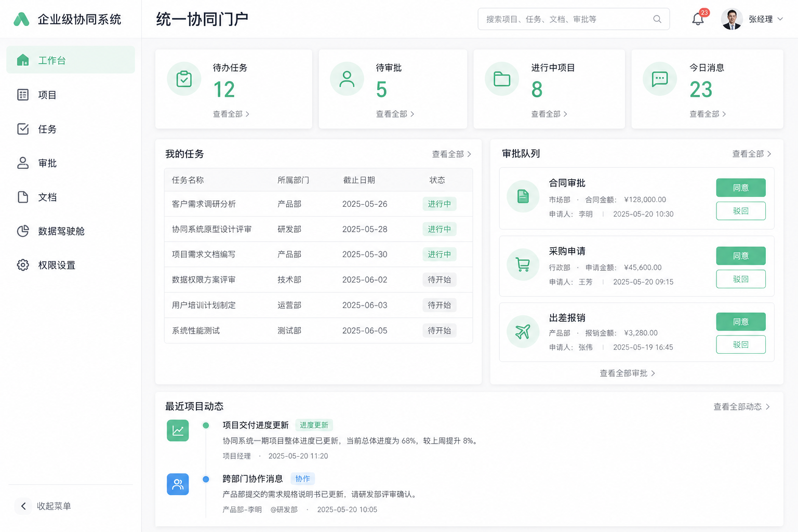Open 查看全部 under 进行中项目 count
Viewport: 798px width, 532px height.
pyautogui.click(x=549, y=114)
